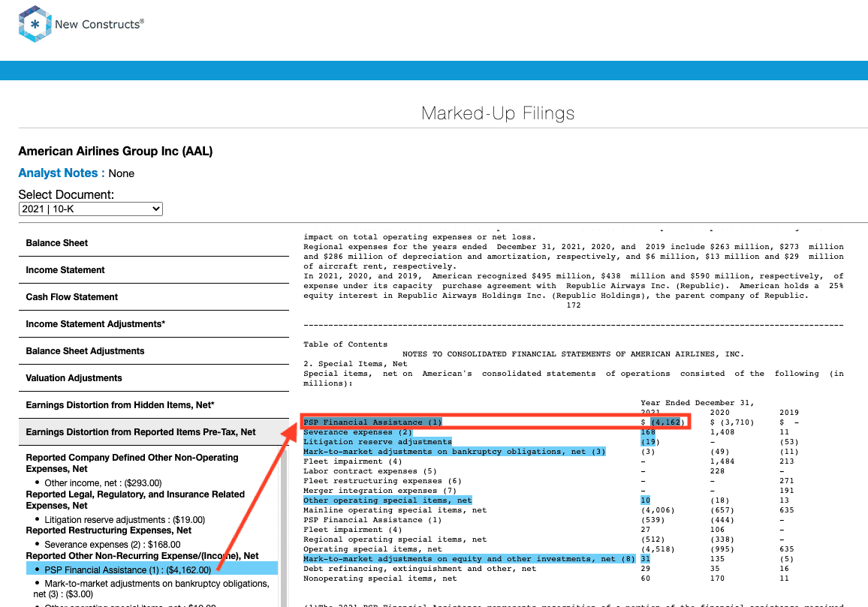Click the 'Marked-Up Filings' page heading

pyautogui.click(x=498, y=113)
